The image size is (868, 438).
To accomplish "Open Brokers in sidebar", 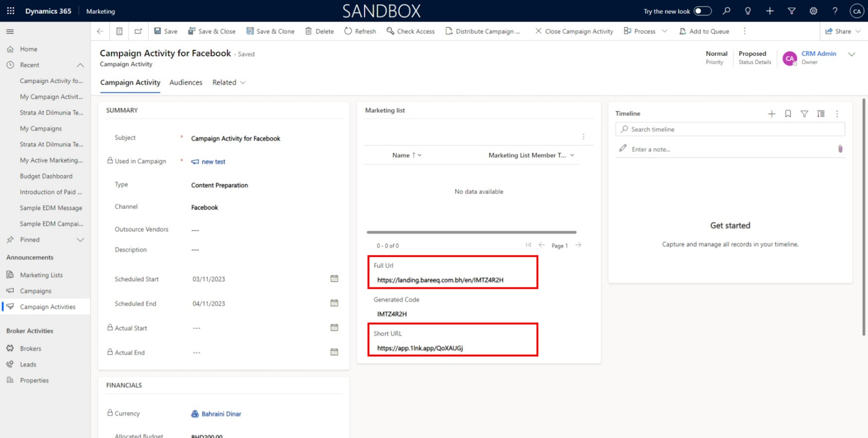I will pos(30,349).
